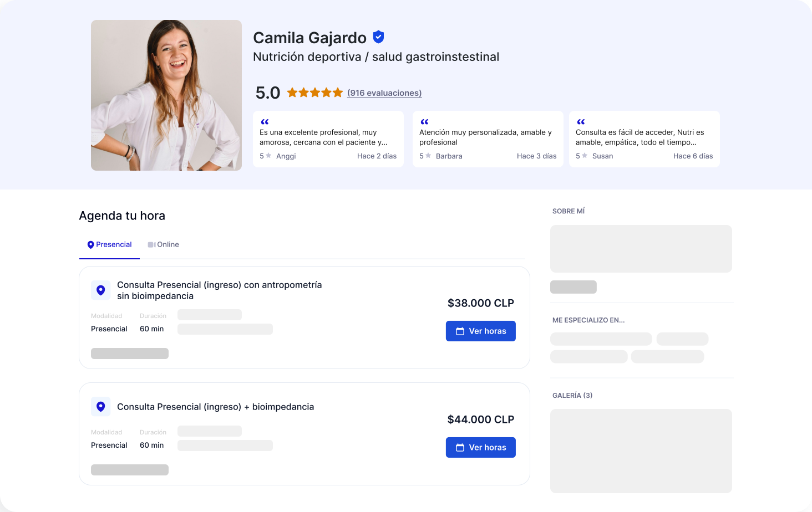
Task: Open Barbara's review card
Action: pos(488,139)
